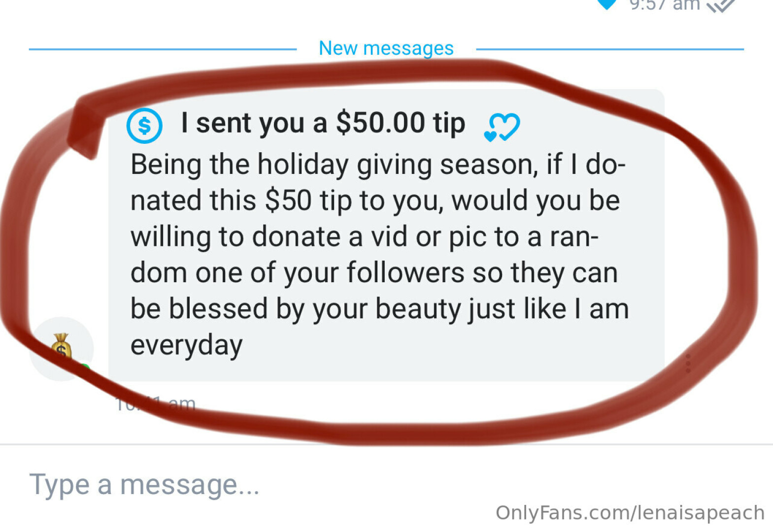Image resolution: width=773 pixels, height=532 pixels.
Task: Click the double-check read receipt icon
Action: (721, 5)
